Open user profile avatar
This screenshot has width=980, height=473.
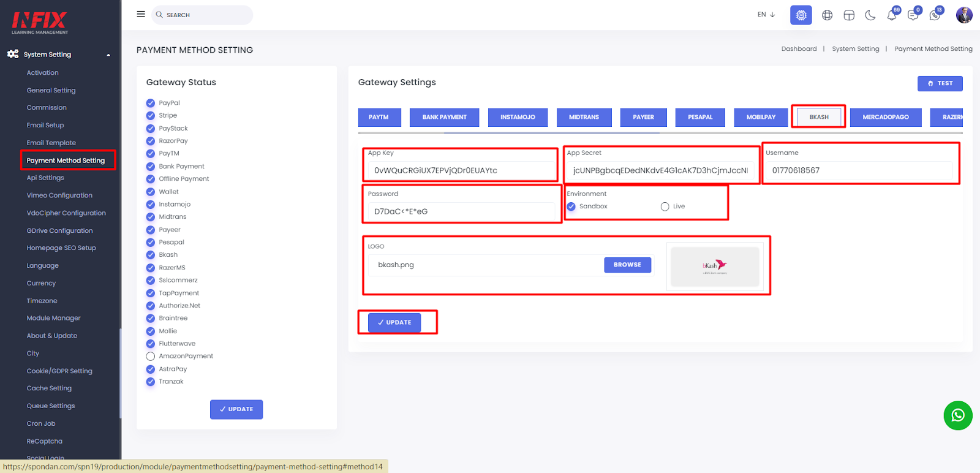(x=964, y=15)
